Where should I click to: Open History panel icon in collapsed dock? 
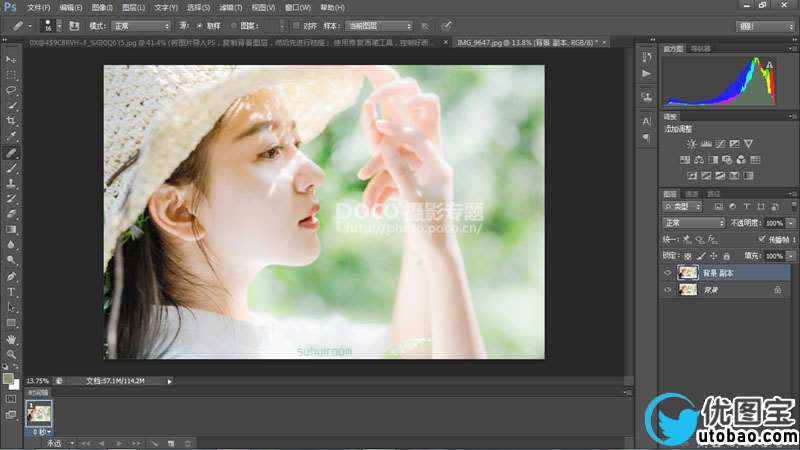tap(646, 58)
